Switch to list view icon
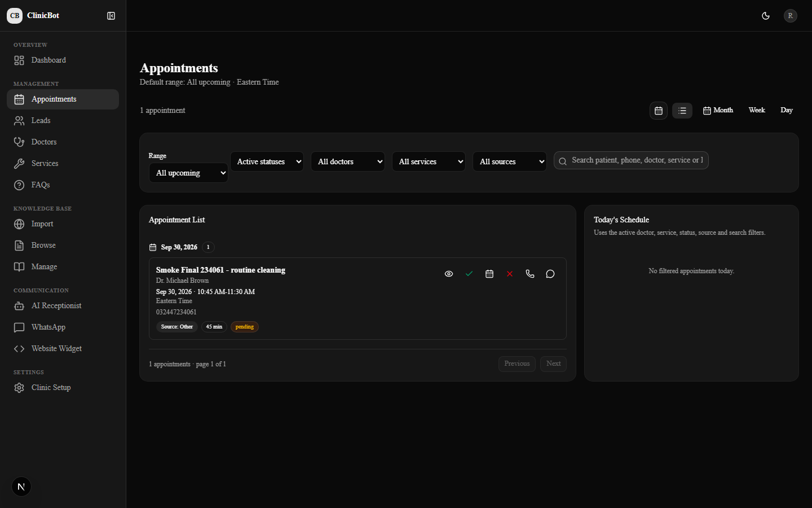Viewport: 812px width, 508px height. [x=682, y=111]
